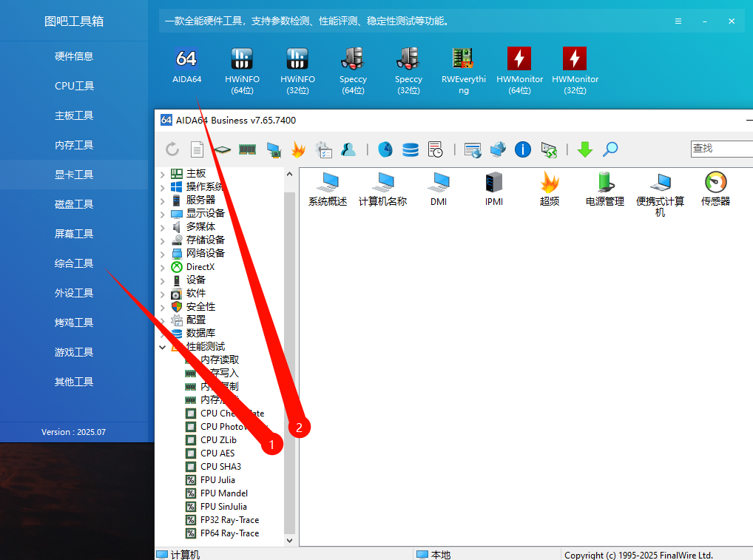Select 烤鸡工具 in toolbox sidebar
The height and width of the screenshot is (560, 753).
click(x=74, y=323)
